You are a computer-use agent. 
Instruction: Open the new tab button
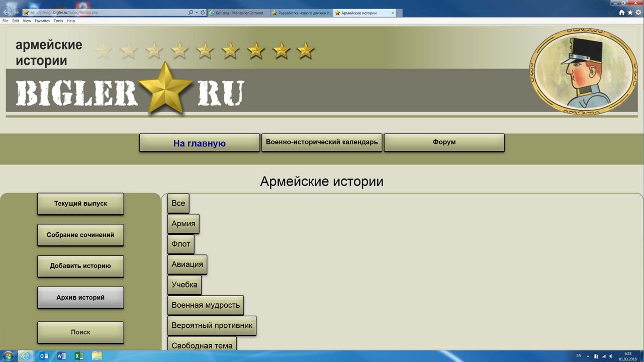click(x=399, y=13)
